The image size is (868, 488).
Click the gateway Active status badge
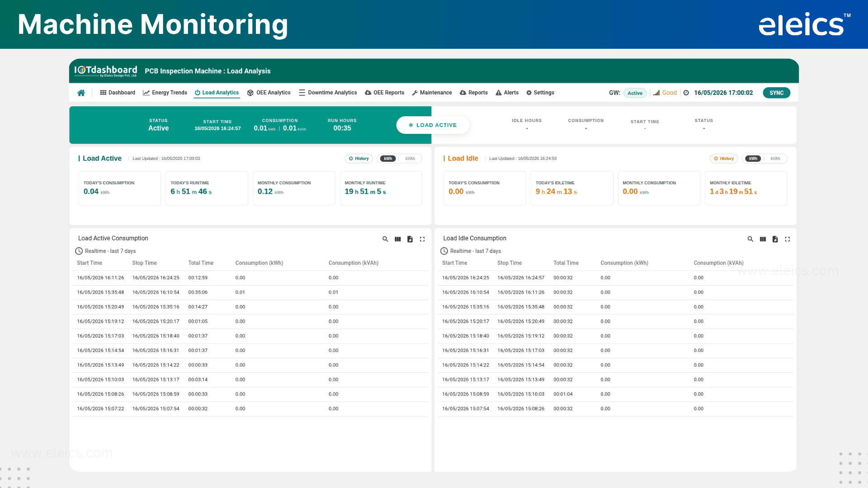[635, 93]
